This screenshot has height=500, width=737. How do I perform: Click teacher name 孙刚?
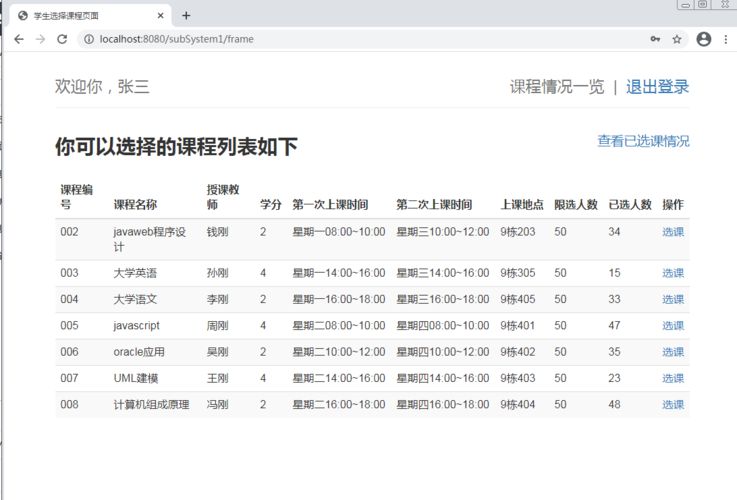[218, 273]
